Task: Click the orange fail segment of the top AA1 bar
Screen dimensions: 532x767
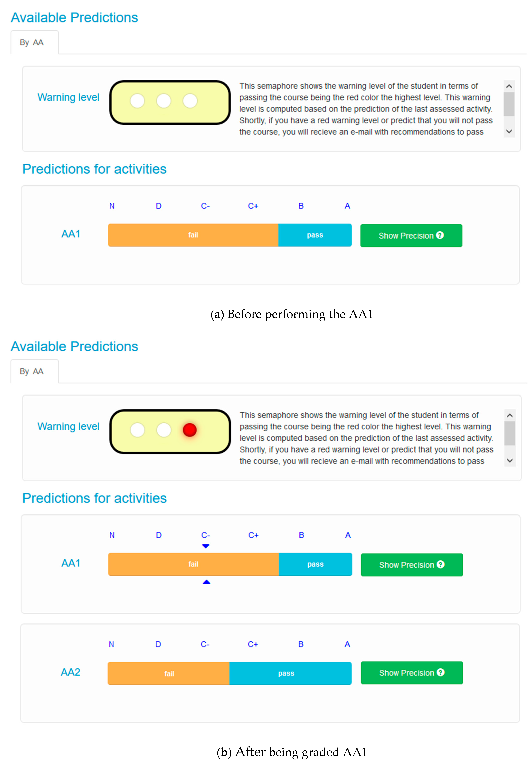Action: [193, 235]
